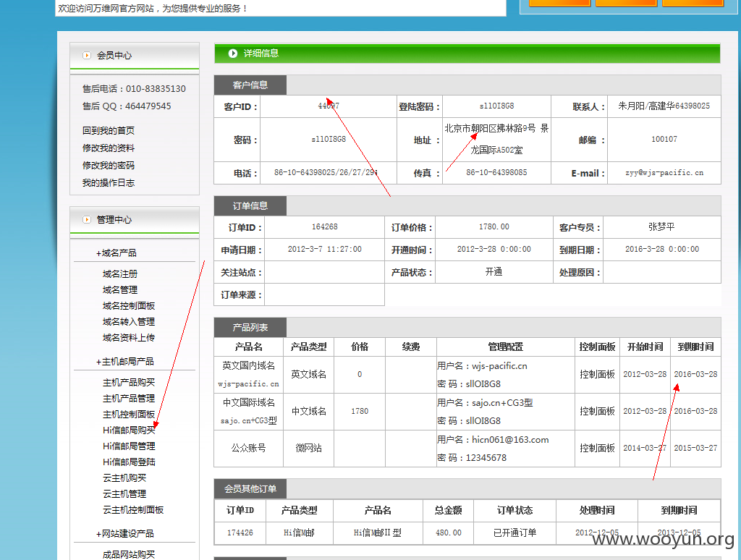Open Hi信邮局管理
741x560 pixels.
click(129, 446)
